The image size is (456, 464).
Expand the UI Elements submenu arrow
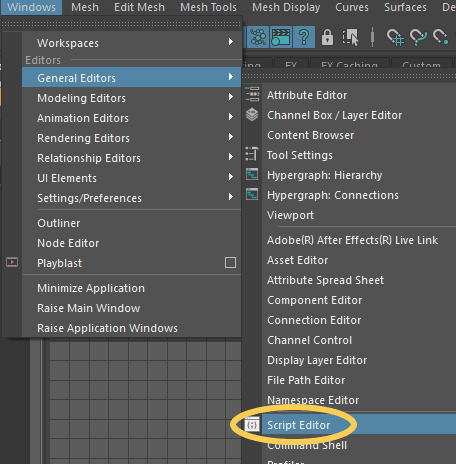click(x=231, y=177)
